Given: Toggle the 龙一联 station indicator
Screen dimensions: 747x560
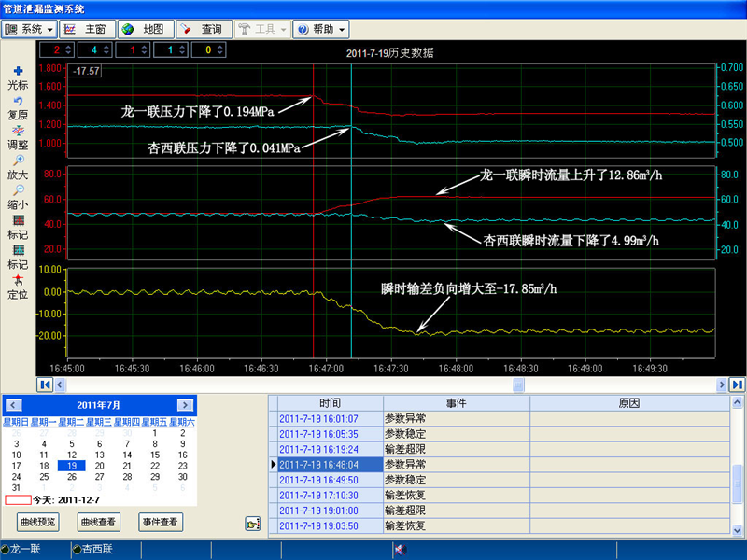Looking at the screenshot, I should (x=5, y=550).
